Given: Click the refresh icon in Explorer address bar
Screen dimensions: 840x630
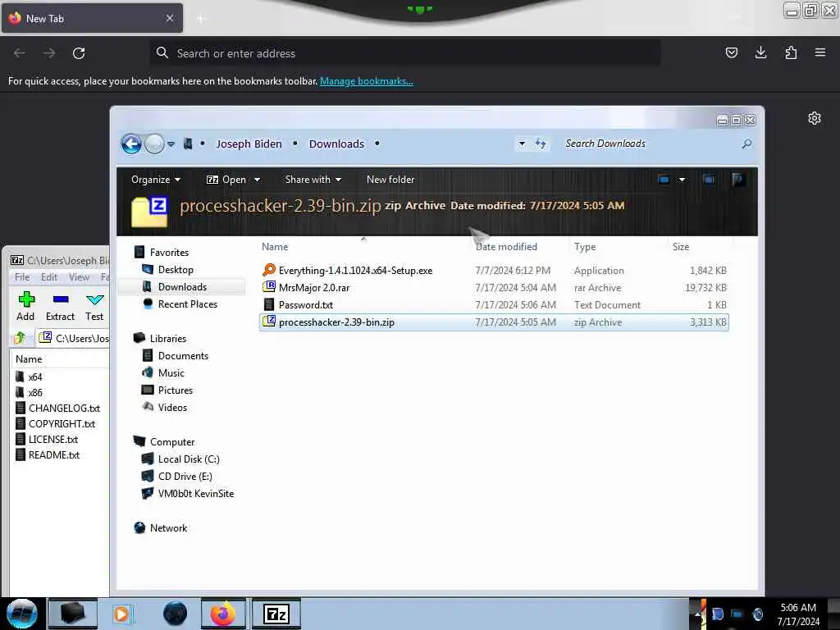Looking at the screenshot, I should (540, 144).
